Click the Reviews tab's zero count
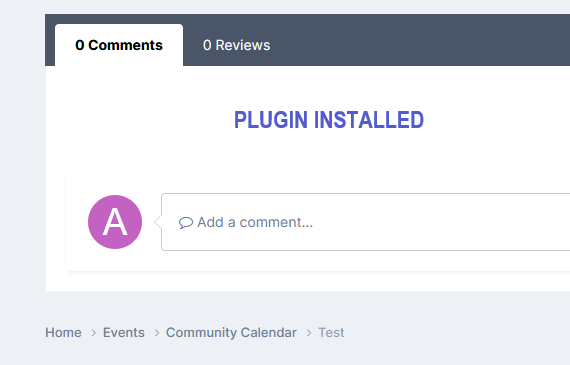This screenshot has width=570, height=365. pyautogui.click(x=207, y=45)
